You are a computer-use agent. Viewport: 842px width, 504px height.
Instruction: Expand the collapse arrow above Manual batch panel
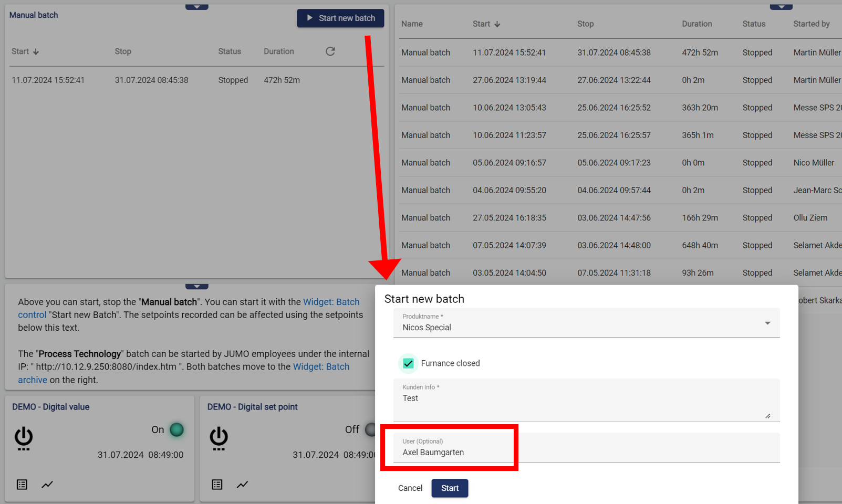coord(197,7)
